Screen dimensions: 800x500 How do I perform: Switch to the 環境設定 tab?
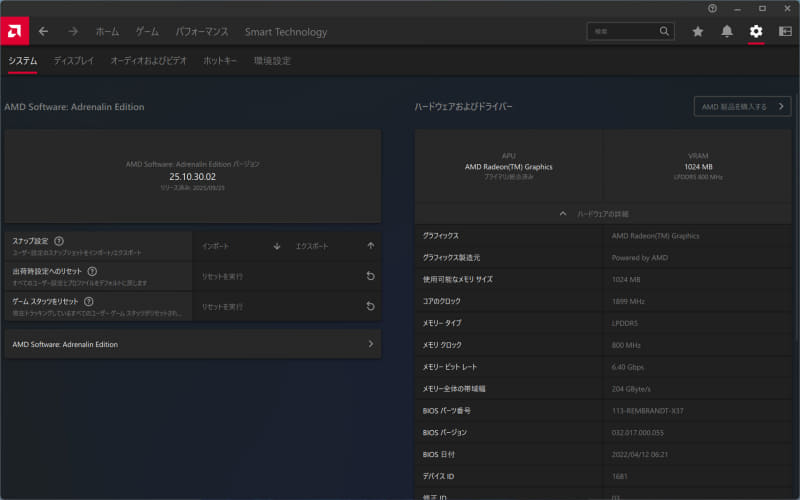pos(272,61)
